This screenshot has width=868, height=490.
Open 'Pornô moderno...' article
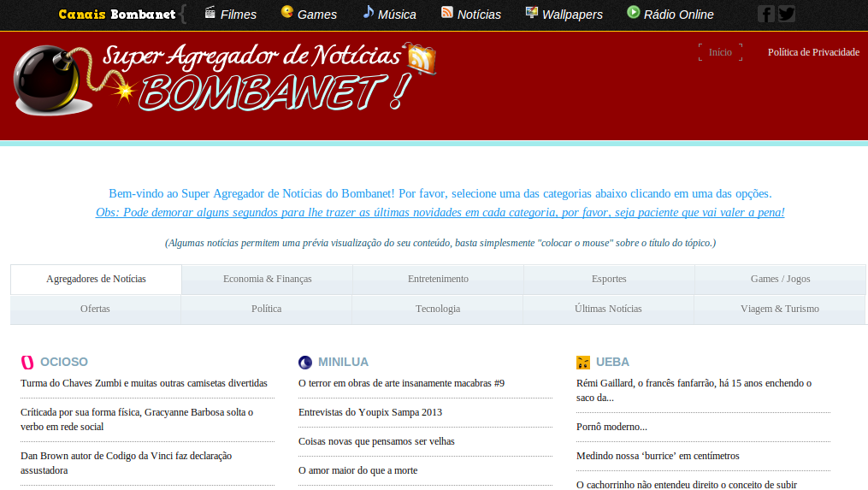[x=611, y=427]
